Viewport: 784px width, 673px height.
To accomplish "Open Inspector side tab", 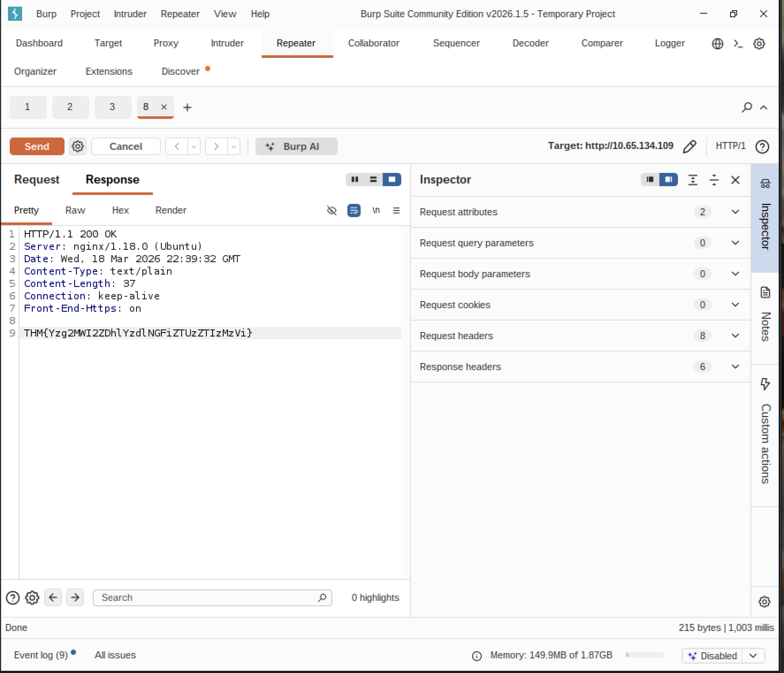I will point(765,218).
